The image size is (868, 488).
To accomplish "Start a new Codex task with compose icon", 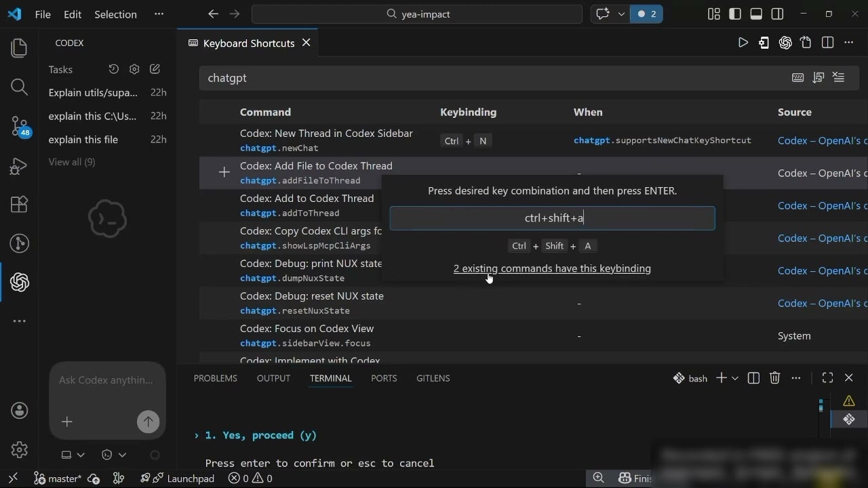I will tap(155, 69).
